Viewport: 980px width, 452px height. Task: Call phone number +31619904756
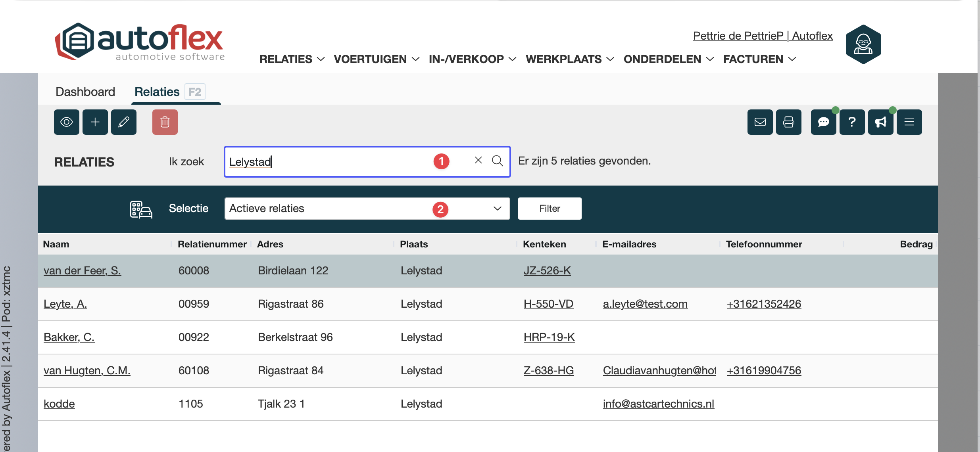coord(764,370)
